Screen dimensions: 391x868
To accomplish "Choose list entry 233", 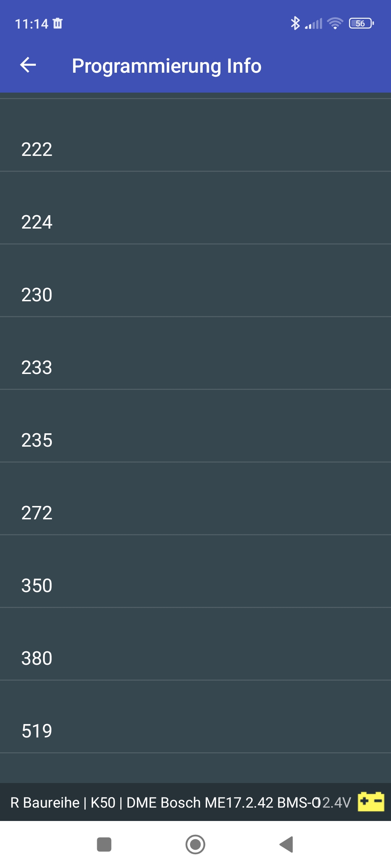I will pyautogui.click(x=37, y=367).
